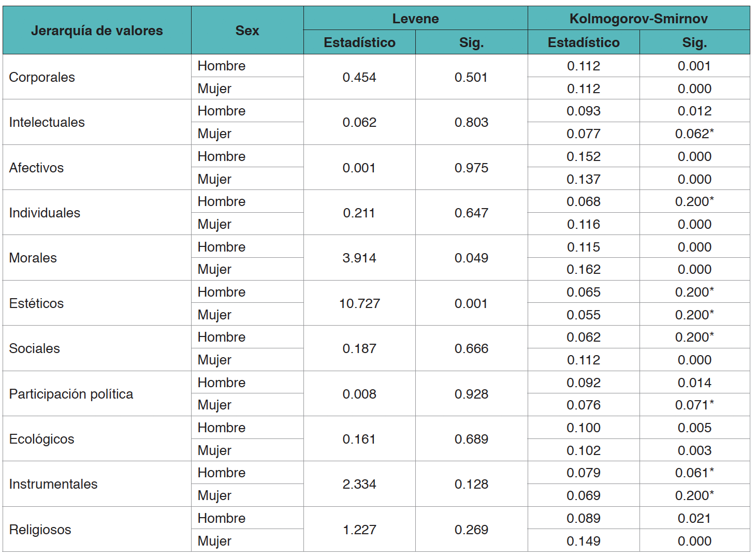
Task: Select the Estéticos Levene statistic 10.727
Action: pyautogui.click(x=359, y=303)
